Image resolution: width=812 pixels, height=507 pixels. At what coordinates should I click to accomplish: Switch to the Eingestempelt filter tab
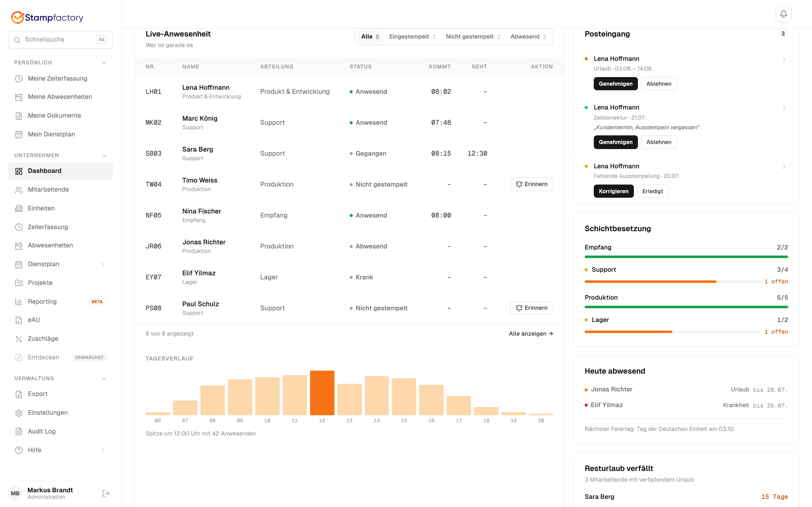(412, 37)
